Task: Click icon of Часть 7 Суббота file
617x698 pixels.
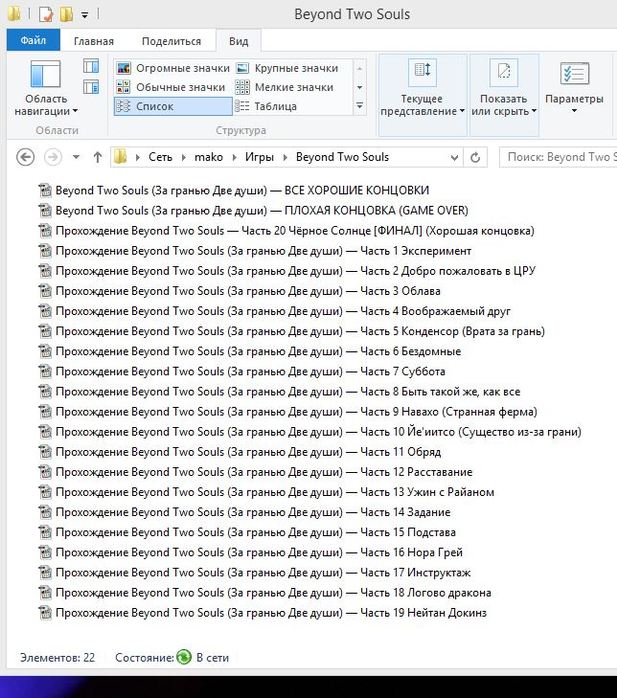Action: click(45, 371)
